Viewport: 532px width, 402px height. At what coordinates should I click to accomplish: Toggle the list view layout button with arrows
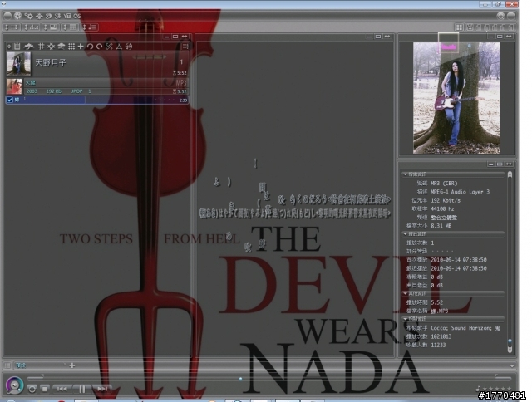tap(11, 27)
